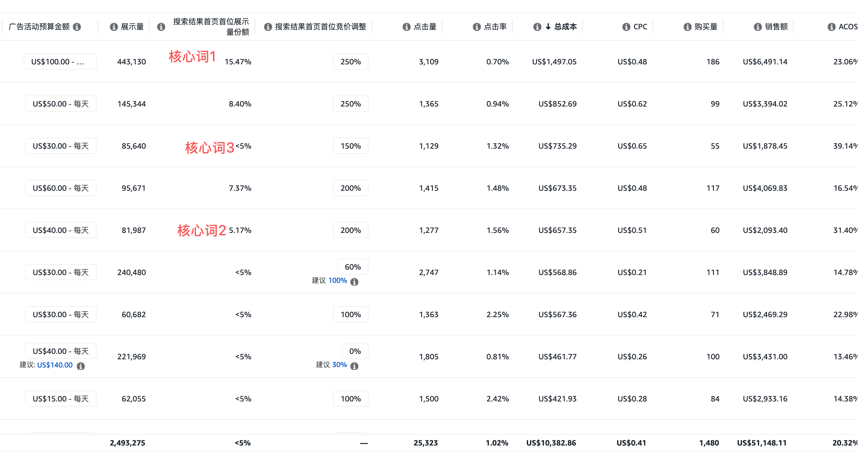Viewport: 868px width, 458px height.
Task: Edit the US$15.00 - 每天 budget field
Action: tap(61, 399)
